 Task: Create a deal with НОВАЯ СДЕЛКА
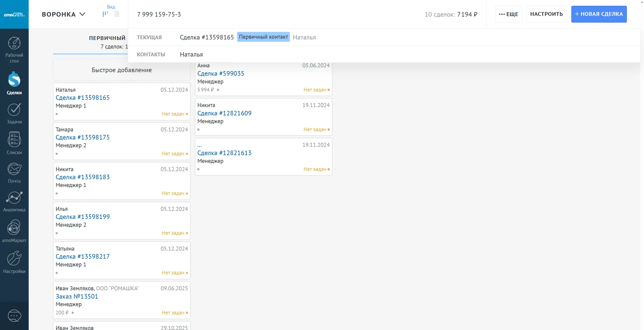click(599, 14)
